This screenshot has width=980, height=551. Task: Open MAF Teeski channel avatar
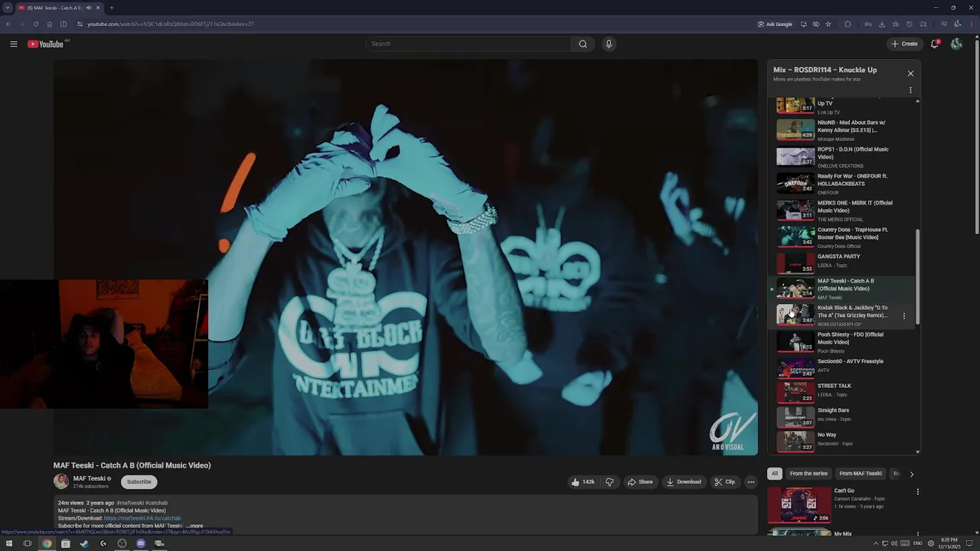click(x=61, y=481)
